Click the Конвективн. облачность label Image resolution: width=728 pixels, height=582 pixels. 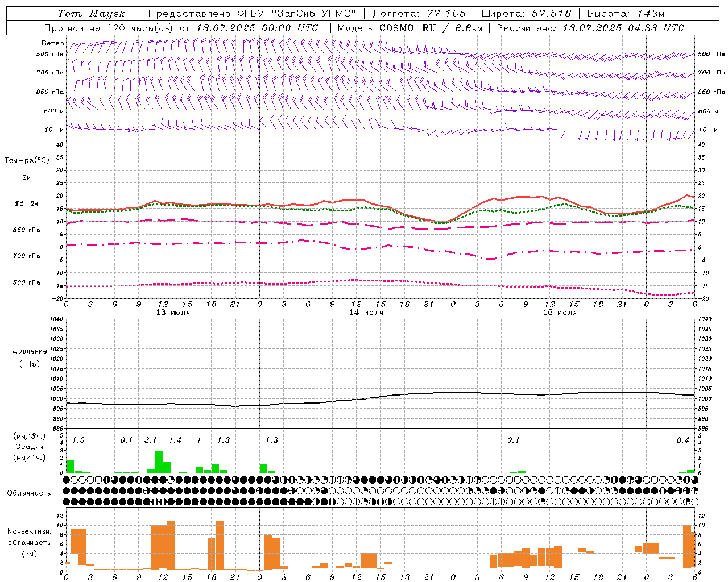click(29, 542)
